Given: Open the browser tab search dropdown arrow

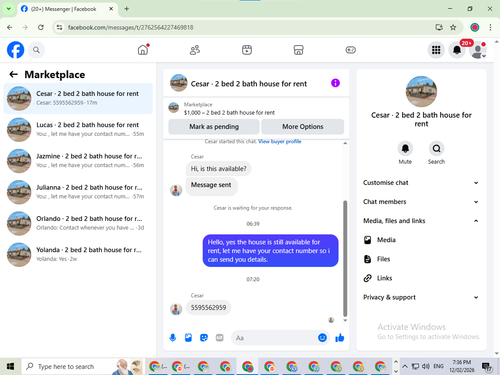Looking at the screenshot, I should [x=9, y=9].
